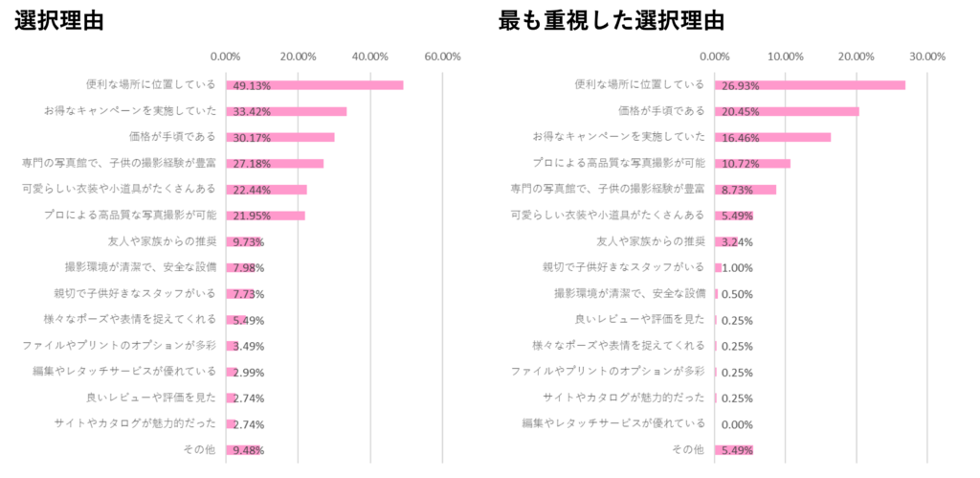Click the 60.00% axis label

tap(442, 57)
